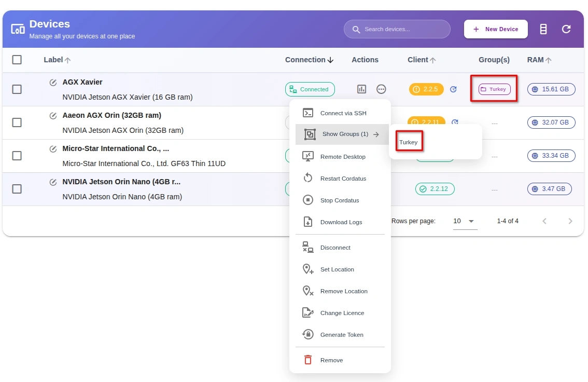Screen dimensions: 588x382
Task: Select Remote Desktop menu option
Action: click(342, 157)
